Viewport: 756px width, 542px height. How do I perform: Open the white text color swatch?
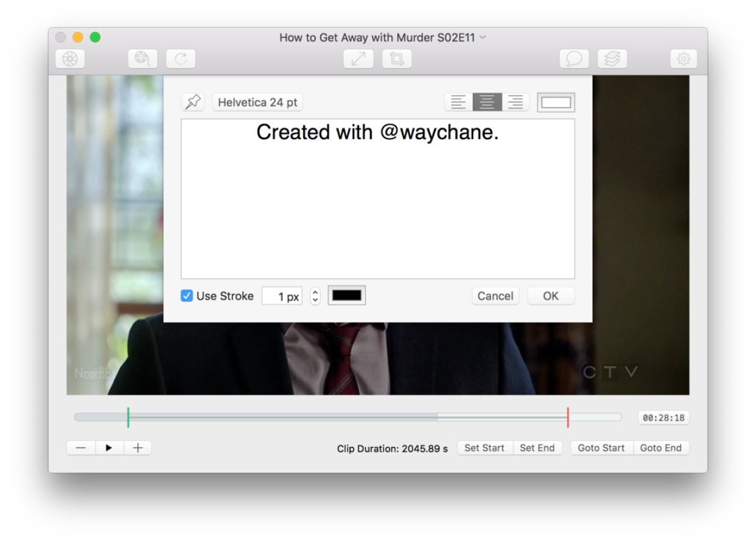pos(556,102)
